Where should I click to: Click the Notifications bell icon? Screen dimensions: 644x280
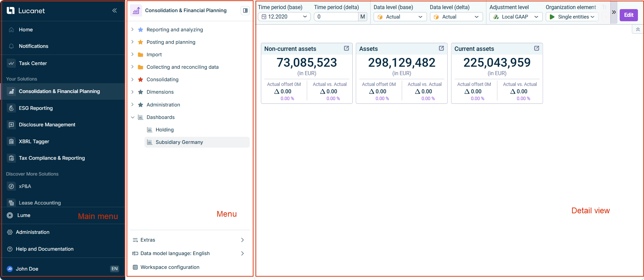[x=11, y=46]
